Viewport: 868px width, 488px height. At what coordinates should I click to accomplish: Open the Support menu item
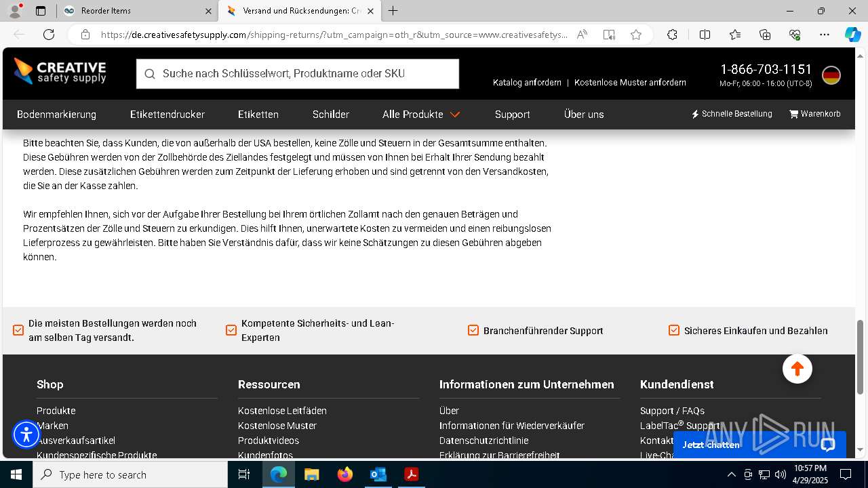pos(512,115)
